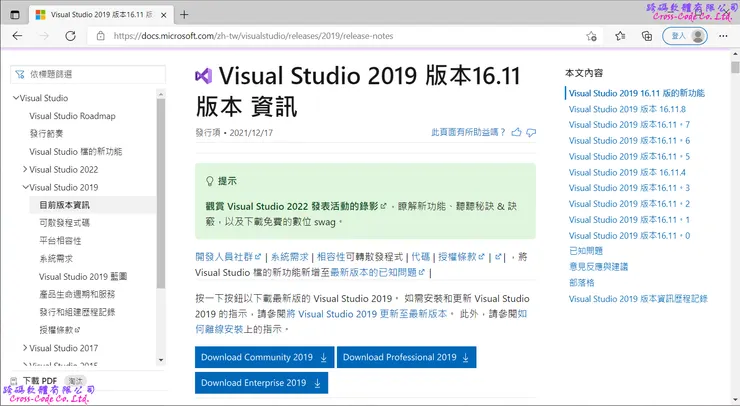Viewport: 740px width, 406px height.
Task: Open the 相容性 link in article
Action: tap(331, 257)
